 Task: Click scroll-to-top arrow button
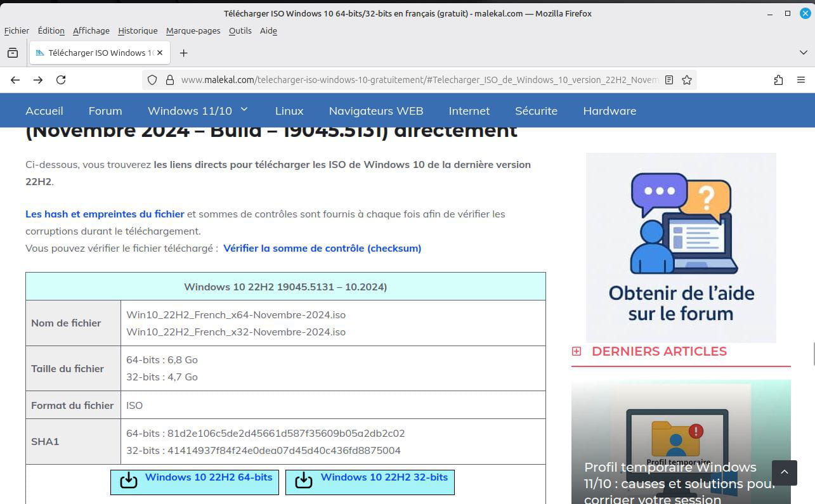click(784, 472)
